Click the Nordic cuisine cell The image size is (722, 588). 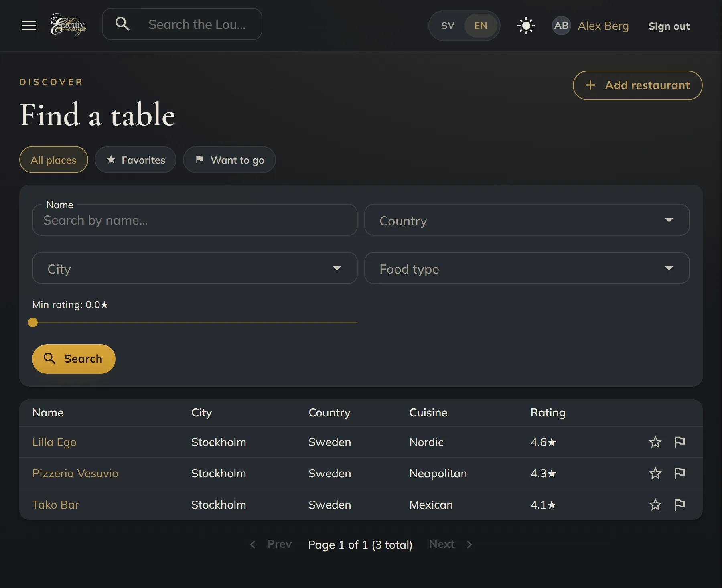pyautogui.click(x=426, y=442)
